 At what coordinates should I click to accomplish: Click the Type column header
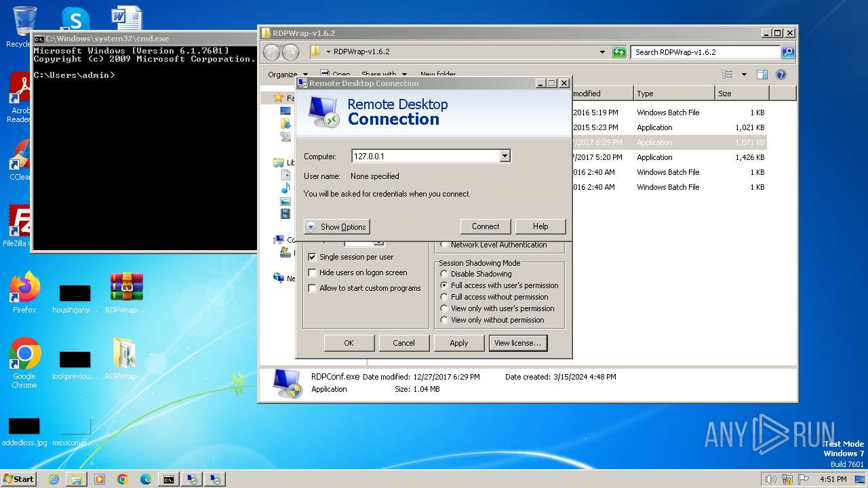point(674,94)
